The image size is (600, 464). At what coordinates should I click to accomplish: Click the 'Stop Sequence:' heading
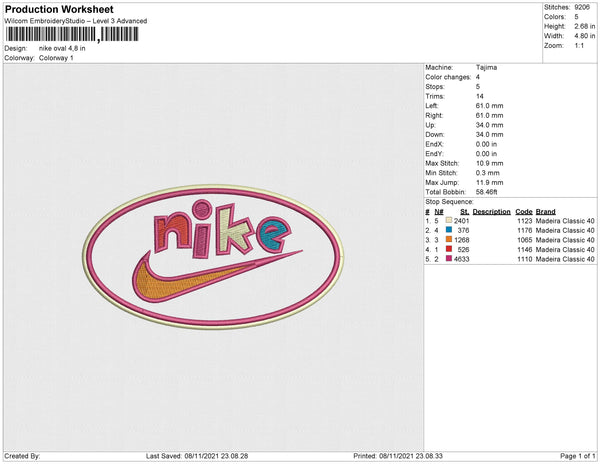[x=450, y=202]
